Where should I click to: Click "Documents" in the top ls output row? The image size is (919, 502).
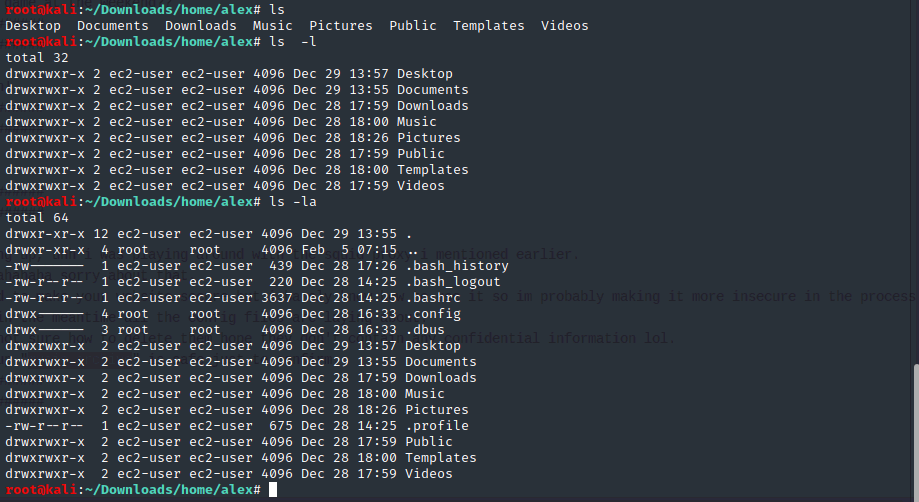click(x=112, y=26)
